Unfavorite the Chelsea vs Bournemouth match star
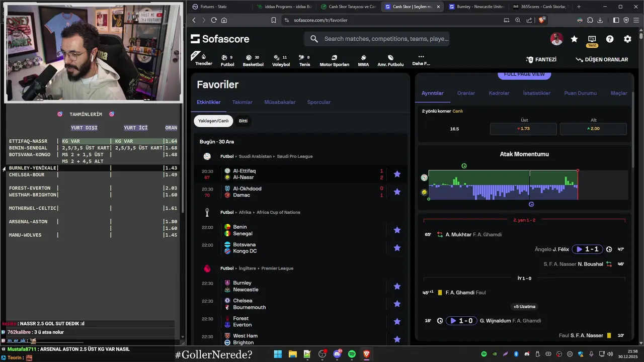644x362 pixels. coord(397,304)
